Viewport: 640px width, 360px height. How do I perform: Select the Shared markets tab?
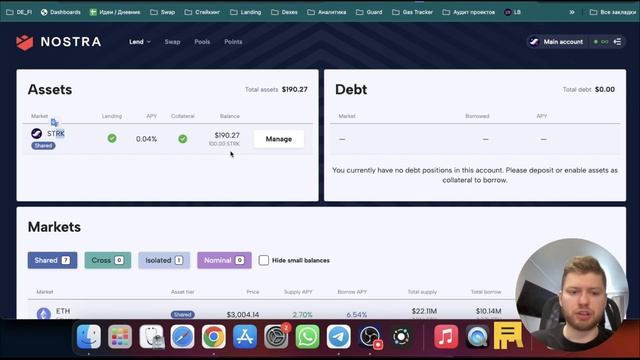pos(52,260)
